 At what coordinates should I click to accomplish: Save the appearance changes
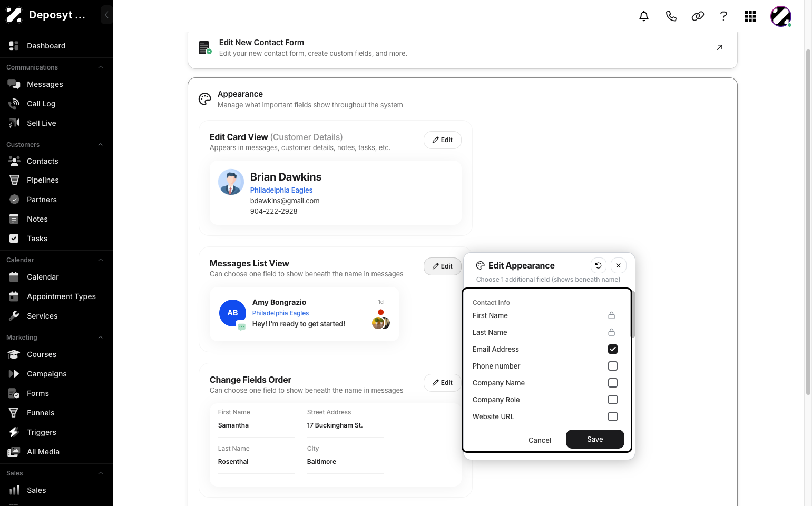coord(595,439)
